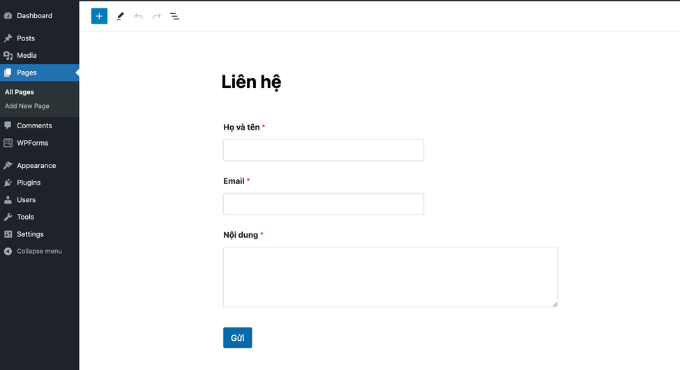
Task: Click the Họ và tên input field
Action: [323, 150]
